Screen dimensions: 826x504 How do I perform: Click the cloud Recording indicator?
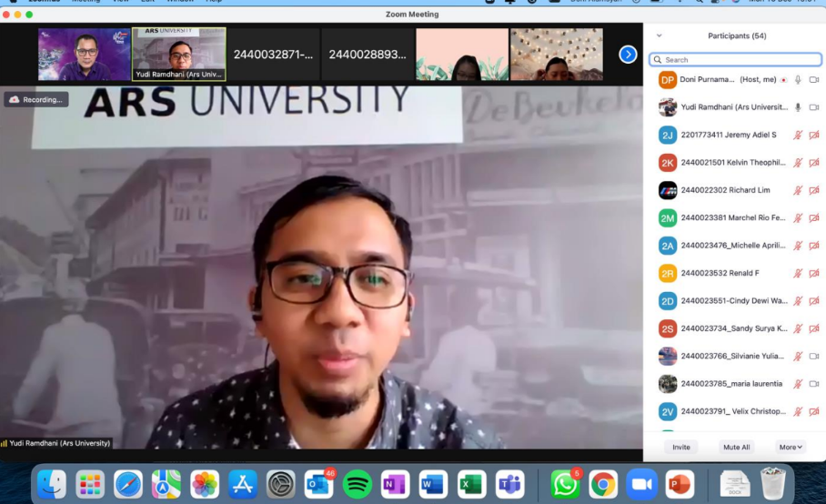(x=36, y=100)
